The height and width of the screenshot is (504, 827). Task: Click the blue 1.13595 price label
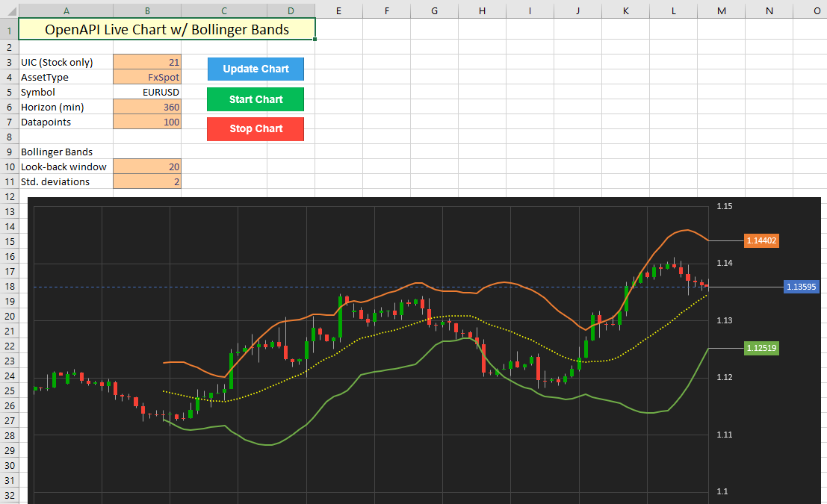coord(802,287)
